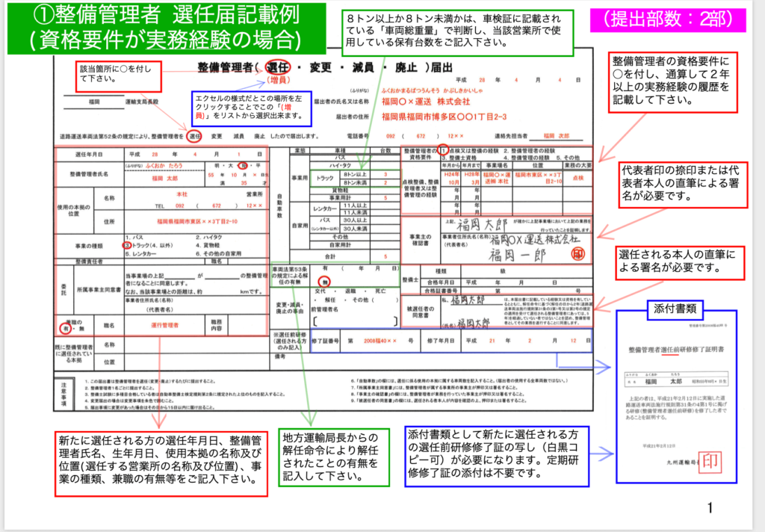Click the "事業の種類" field label
Image resolution: width=765 pixels, height=532 pixels.
[89, 246]
